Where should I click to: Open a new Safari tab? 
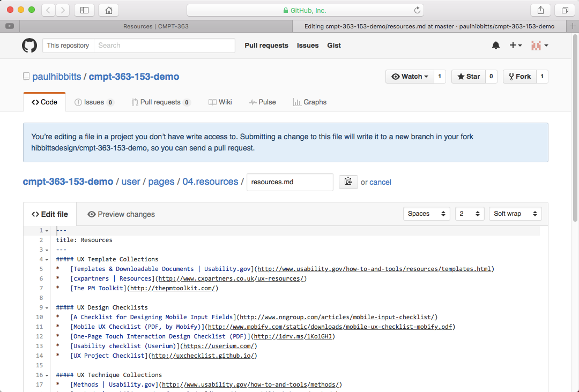[x=573, y=26]
